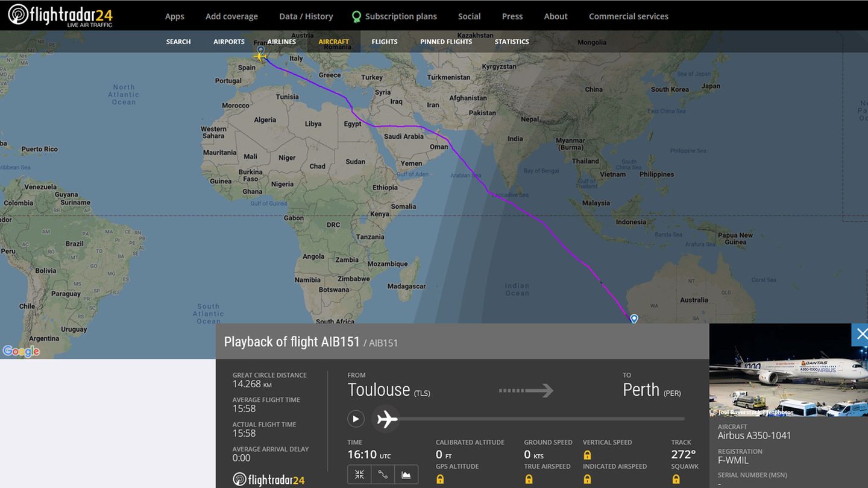Click Saudi Arabia label on the map
Viewport: 868px width, 488px height.
404,136
